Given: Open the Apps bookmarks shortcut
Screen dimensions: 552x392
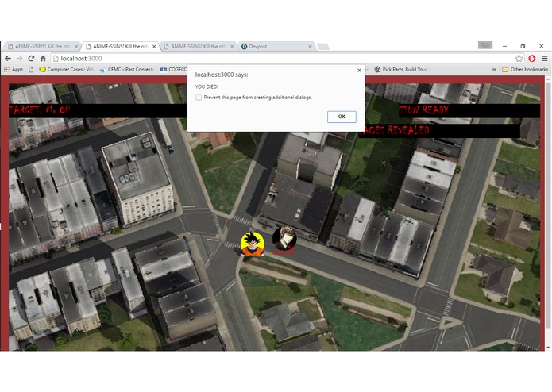Looking at the screenshot, I should (13, 70).
